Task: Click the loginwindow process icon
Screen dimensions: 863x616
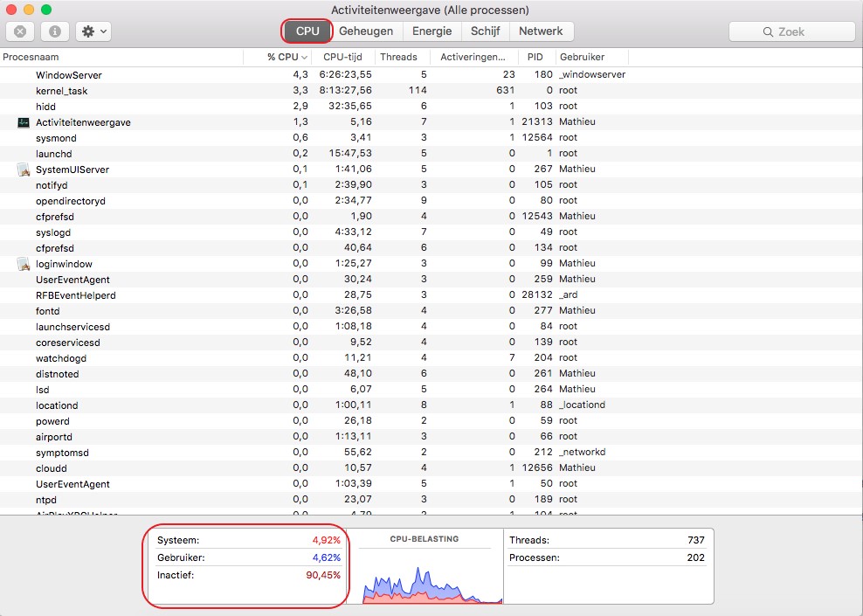Action: 24,264
